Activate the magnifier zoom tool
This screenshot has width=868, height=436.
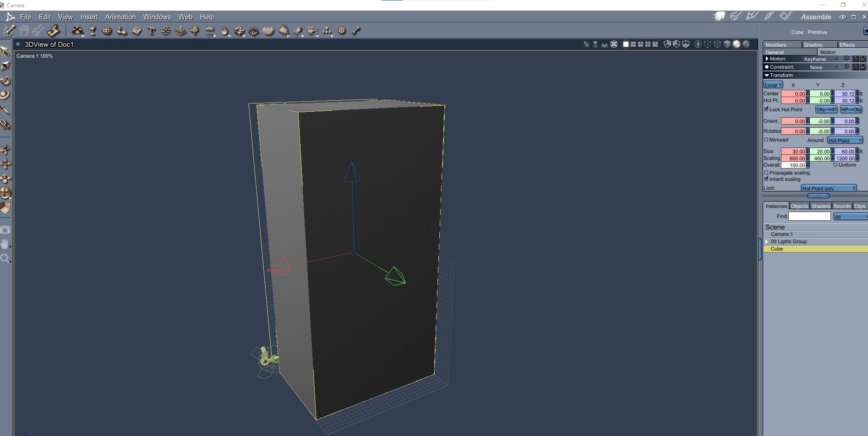[x=5, y=258]
